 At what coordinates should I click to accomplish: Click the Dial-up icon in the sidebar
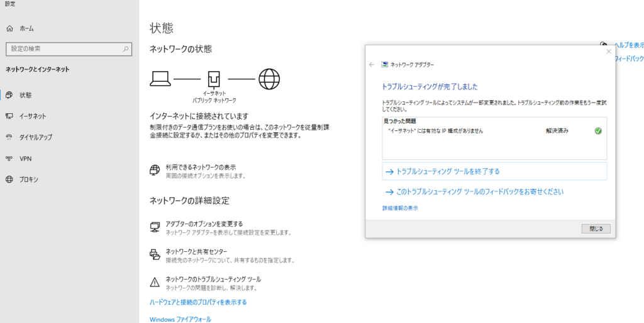[9, 137]
